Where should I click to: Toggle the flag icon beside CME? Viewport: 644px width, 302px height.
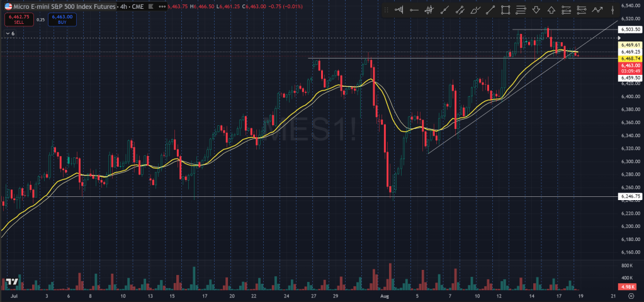[x=152, y=6]
